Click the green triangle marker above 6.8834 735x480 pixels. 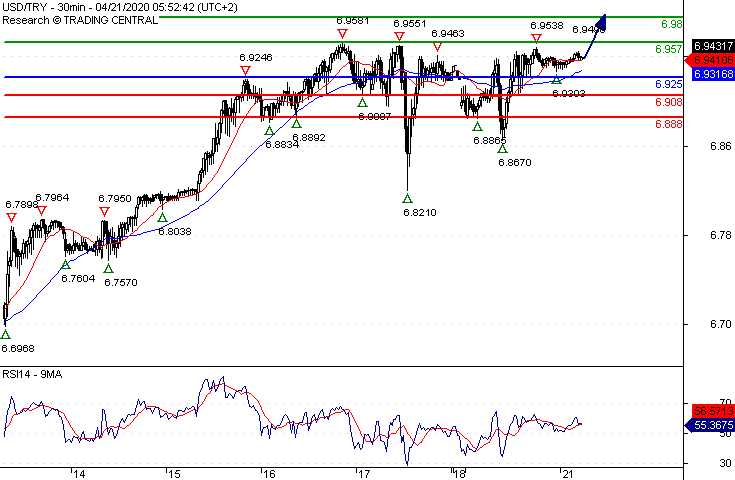pos(269,130)
